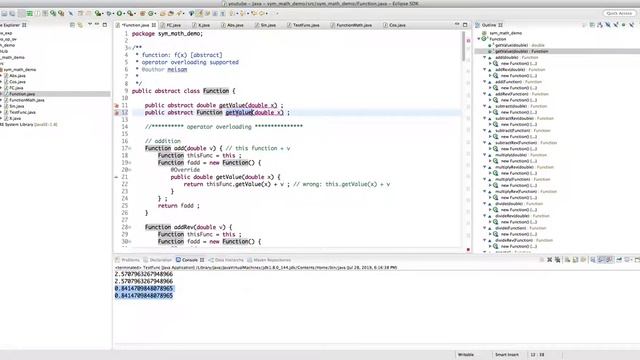Image resolution: width=640 pixels, height=360 pixels.
Task: Minimize the editor area
Action: coord(457,25)
